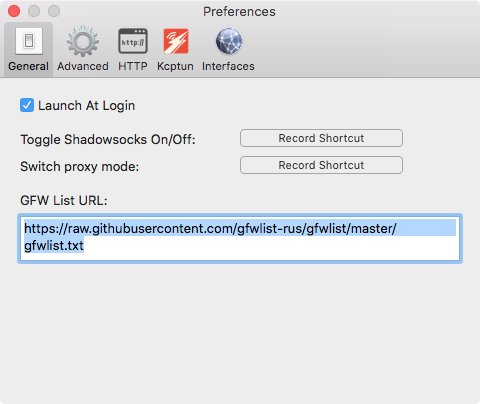480x404 pixels.
Task: Switch to the General tab label
Action: (29, 66)
